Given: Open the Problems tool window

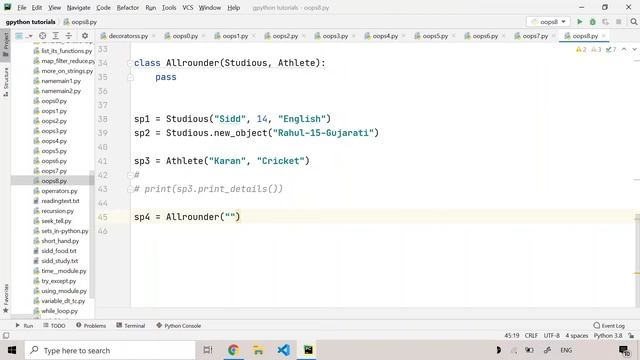Looking at the screenshot, I should (x=91, y=326).
